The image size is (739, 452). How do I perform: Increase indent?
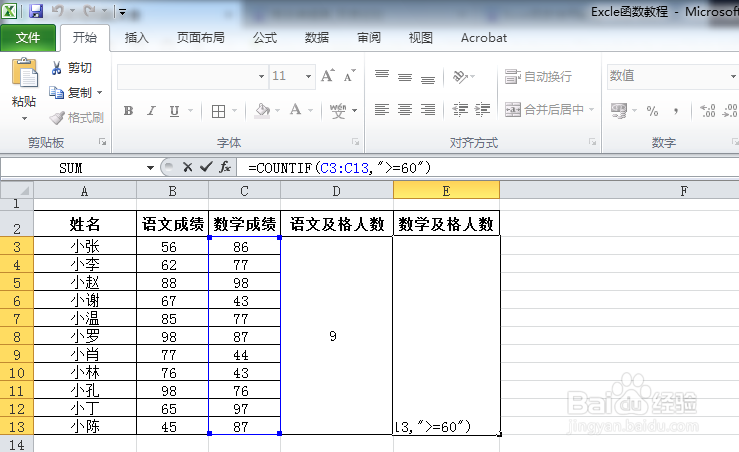click(x=482, y=110)
